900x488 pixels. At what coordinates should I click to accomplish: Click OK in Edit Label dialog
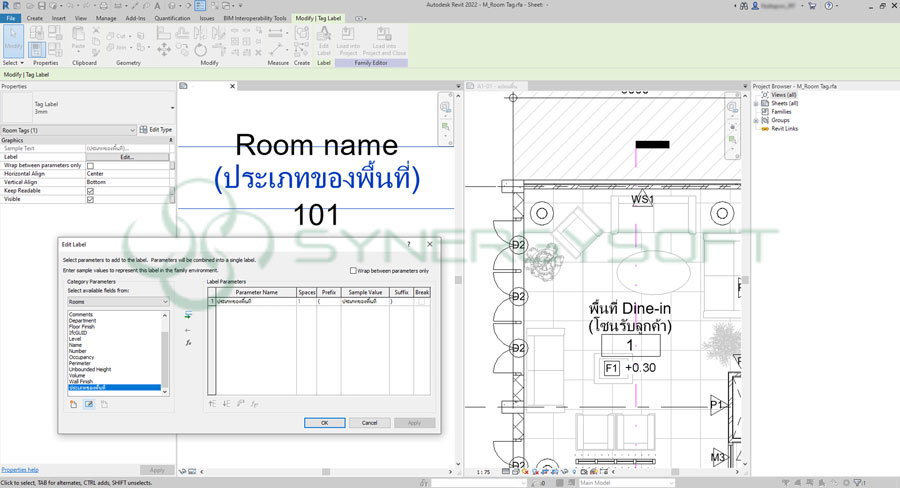(x=324, y=423)
